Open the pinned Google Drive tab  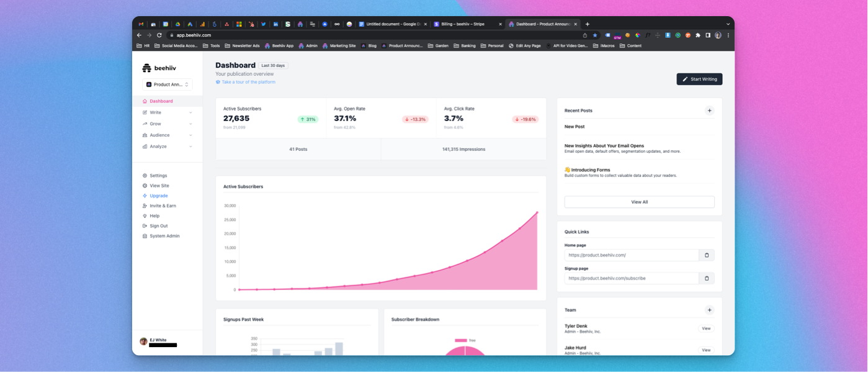(177, 24)
